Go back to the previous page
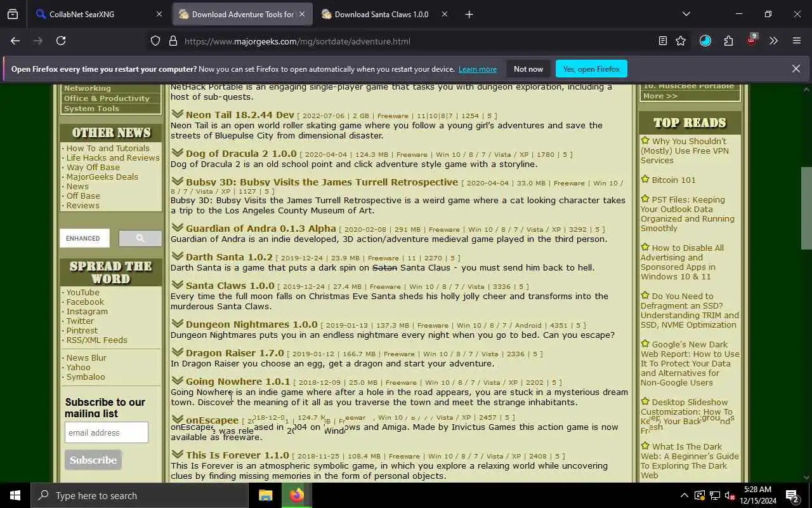The height and width of the screenshot is (508, 812). 15,41
